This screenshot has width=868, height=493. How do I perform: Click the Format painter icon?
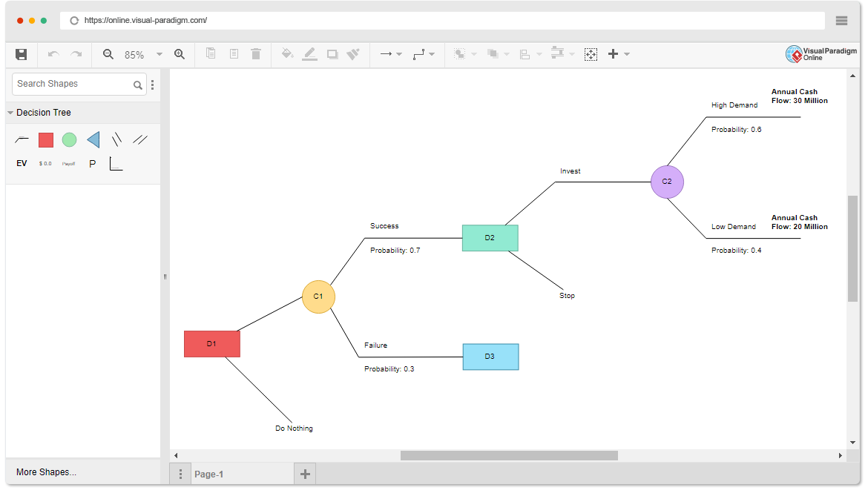353,53
